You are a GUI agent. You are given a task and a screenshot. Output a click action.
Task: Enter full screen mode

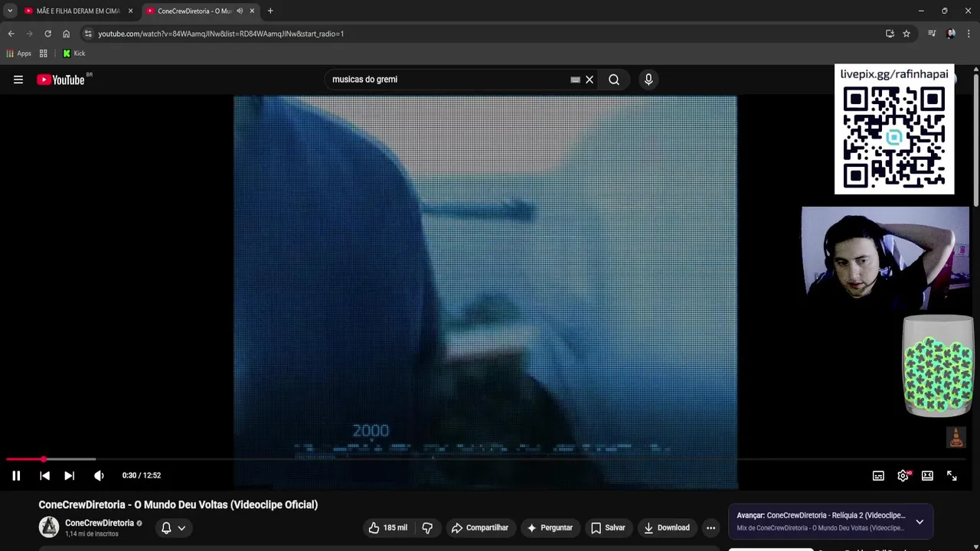tap(952, 475)
